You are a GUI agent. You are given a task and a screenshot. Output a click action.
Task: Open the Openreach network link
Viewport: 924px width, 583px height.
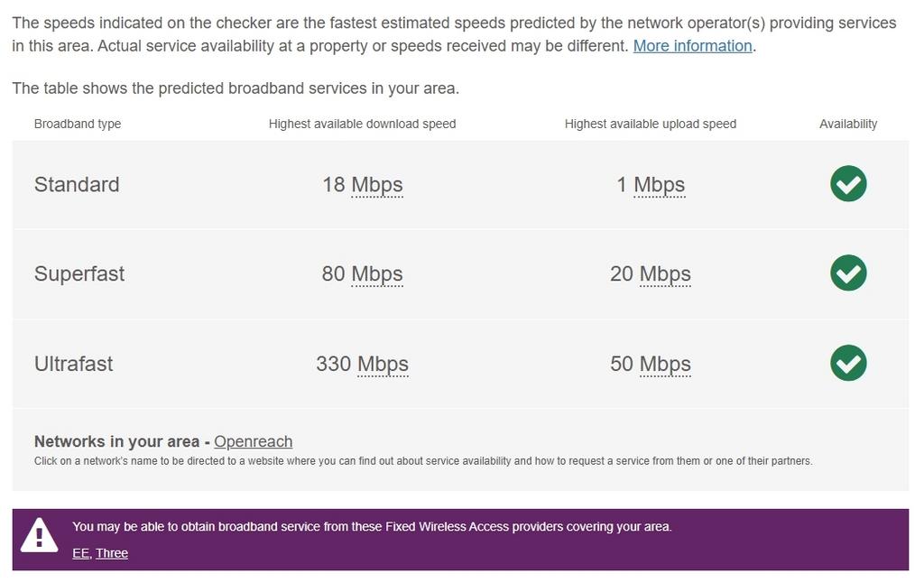tap(253, 441)
